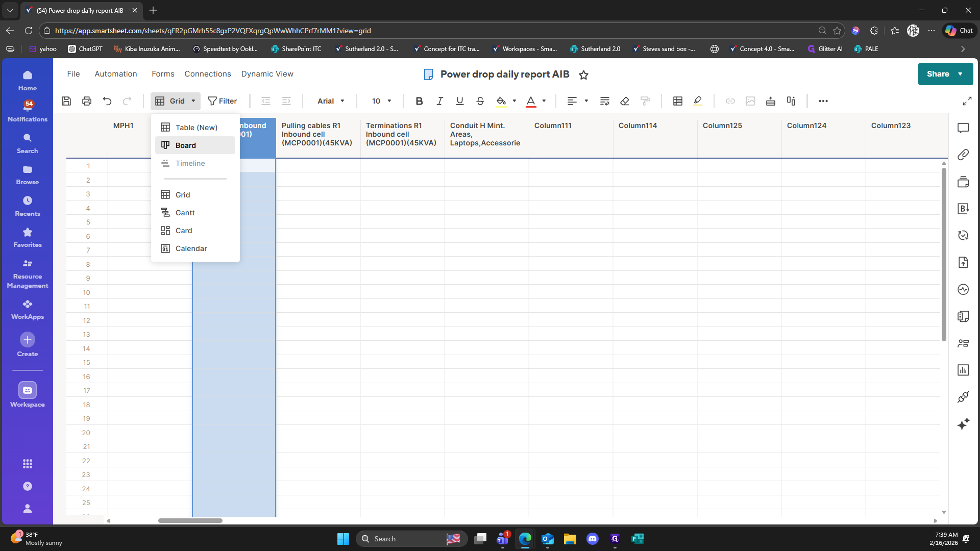The image size is (980, 551).
Task: Open the font size 10 dropdown
Action: 382,101
